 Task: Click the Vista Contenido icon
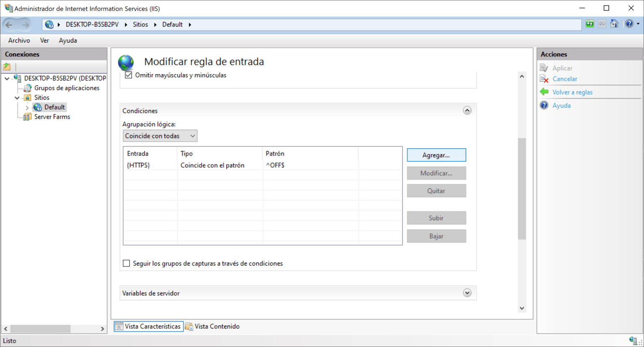(x=189, y=326)
